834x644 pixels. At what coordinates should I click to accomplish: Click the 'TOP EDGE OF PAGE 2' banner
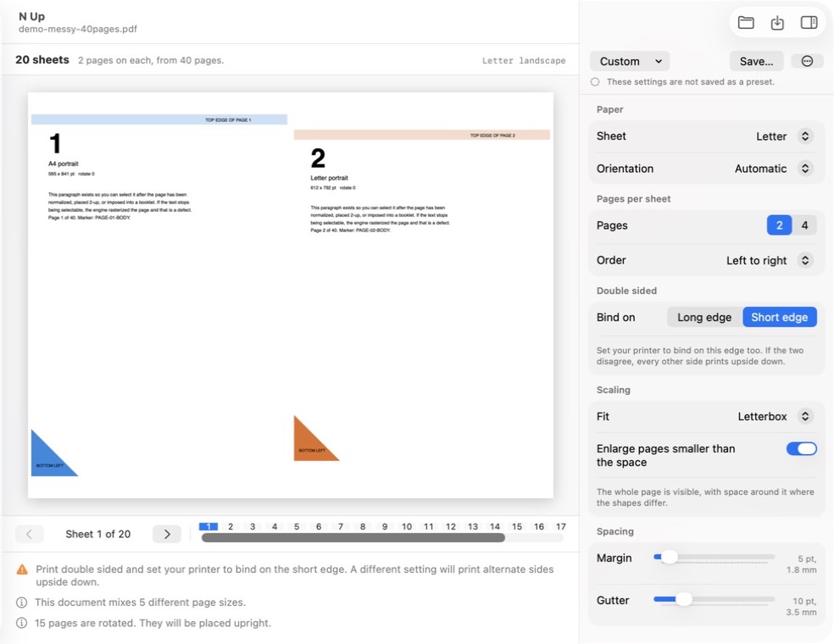422,135
